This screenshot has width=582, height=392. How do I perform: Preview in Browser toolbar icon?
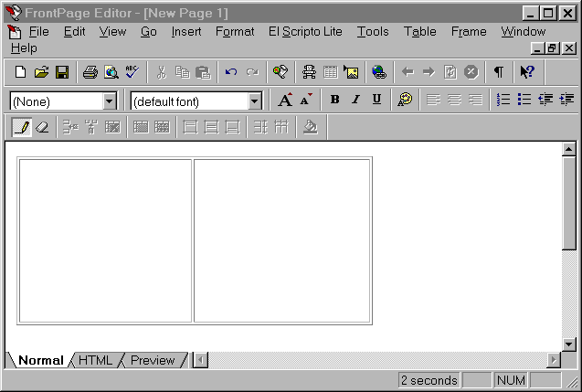(x=111, y=71)
